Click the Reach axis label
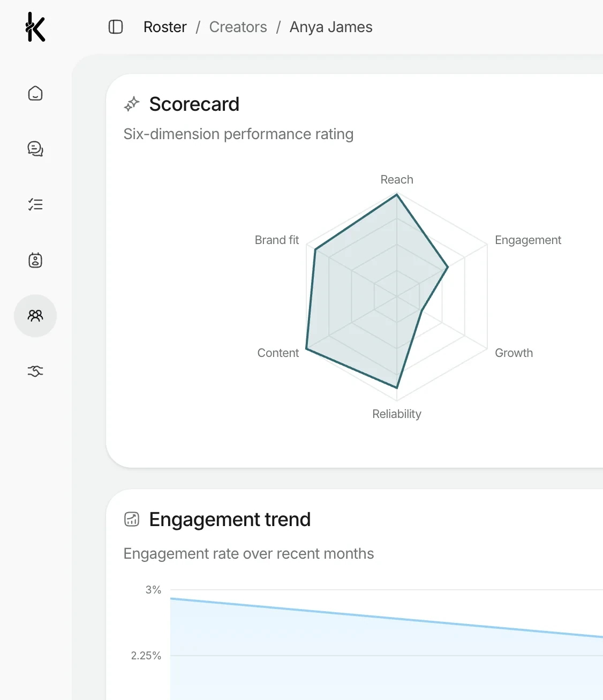The width and height of the screenshot is (603, 700). 397,179
